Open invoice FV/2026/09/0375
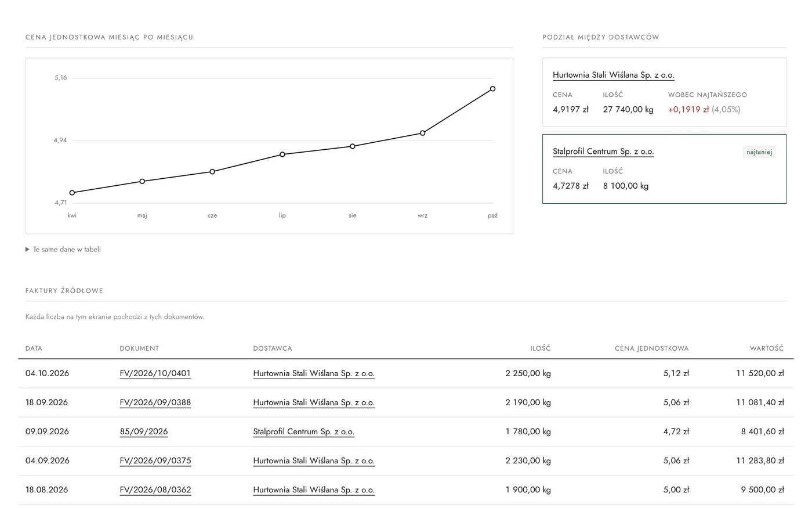812x508 pixels. point(155,460)
